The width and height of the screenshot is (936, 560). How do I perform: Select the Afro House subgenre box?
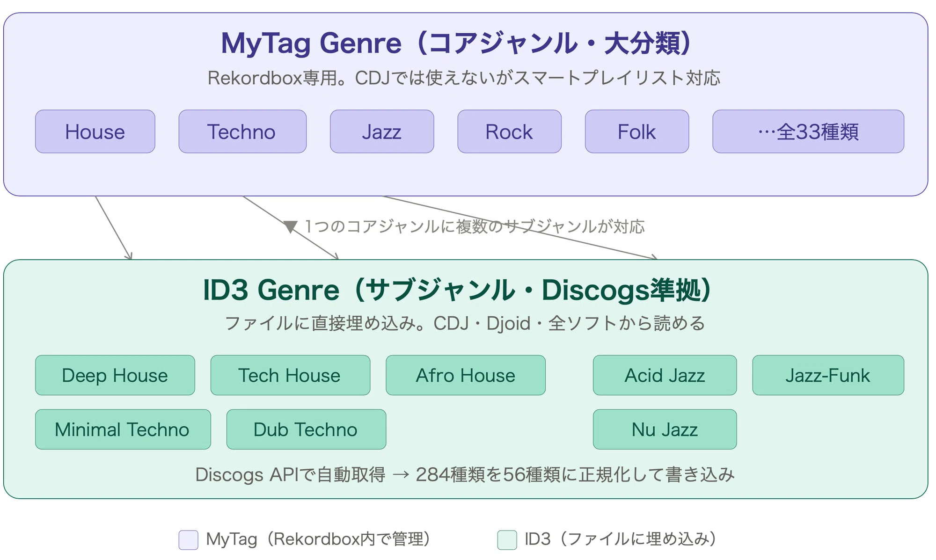[466, 375]
